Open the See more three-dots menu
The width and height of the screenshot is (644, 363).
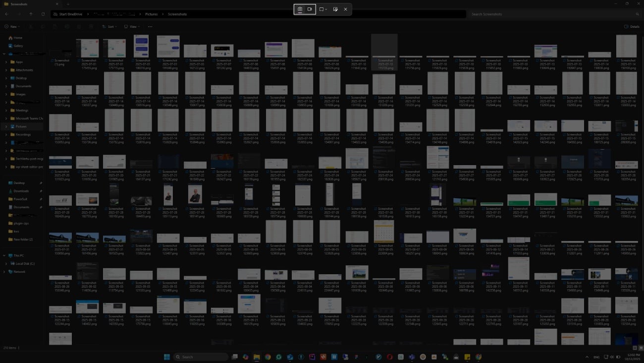tap(150, 27)
